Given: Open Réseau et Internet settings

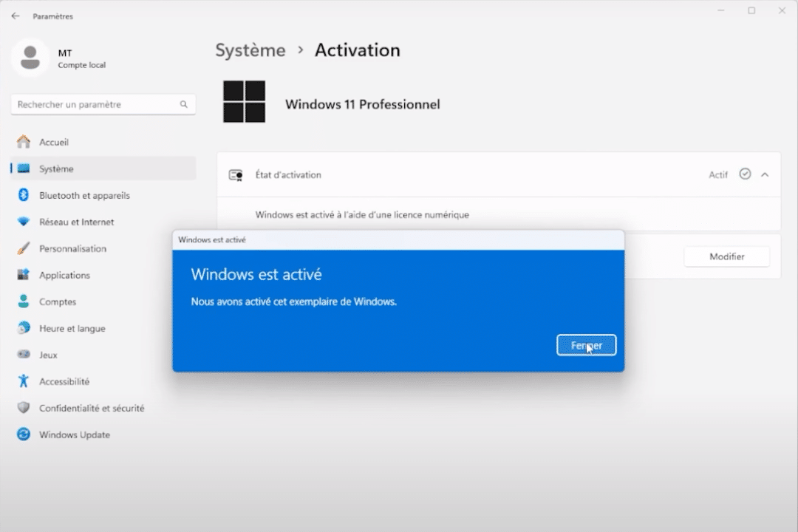Looking at the screenshot, I should 75,222.
